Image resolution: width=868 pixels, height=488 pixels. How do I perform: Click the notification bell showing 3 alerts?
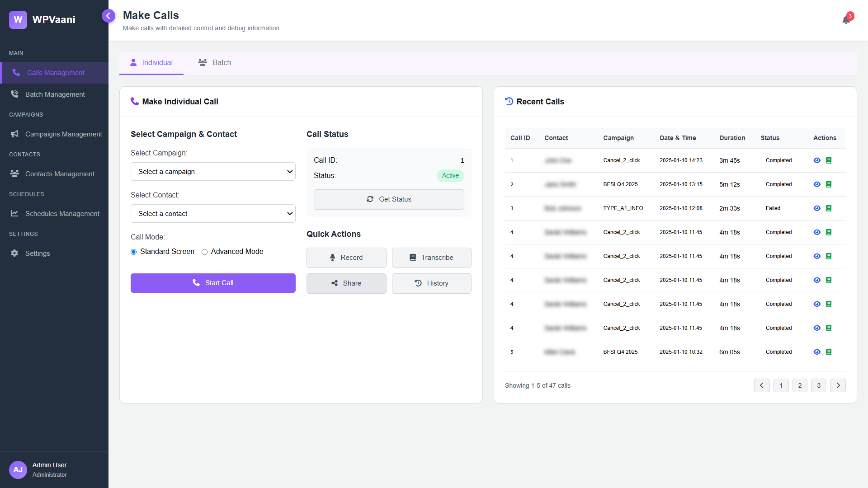point(846,19)
